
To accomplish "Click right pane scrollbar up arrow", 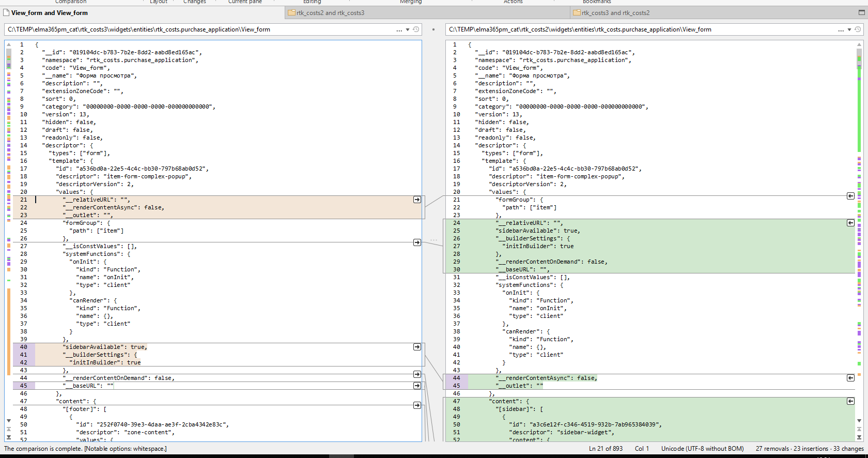I will (x=859, y=44).
